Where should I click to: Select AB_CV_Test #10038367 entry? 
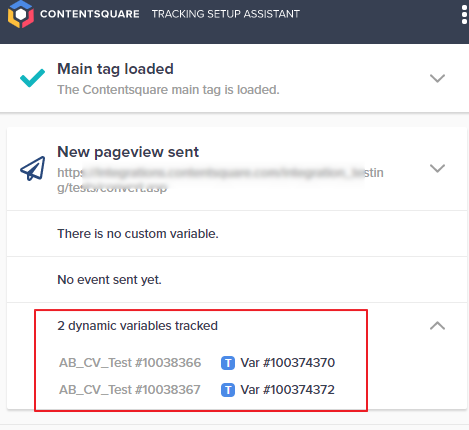(130, 390)
